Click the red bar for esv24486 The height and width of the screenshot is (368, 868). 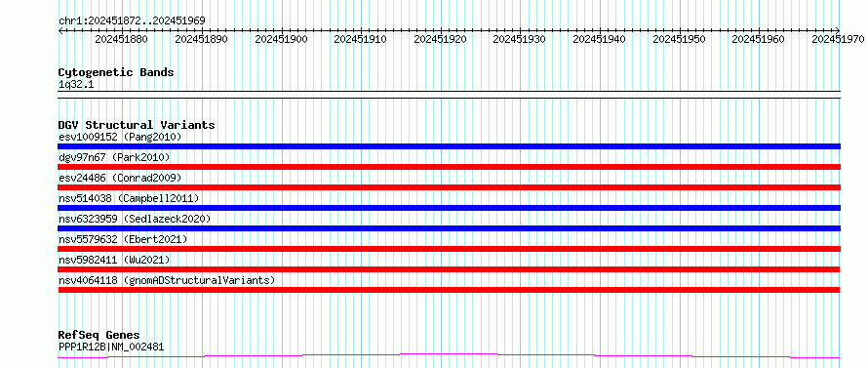pos(449,187)
